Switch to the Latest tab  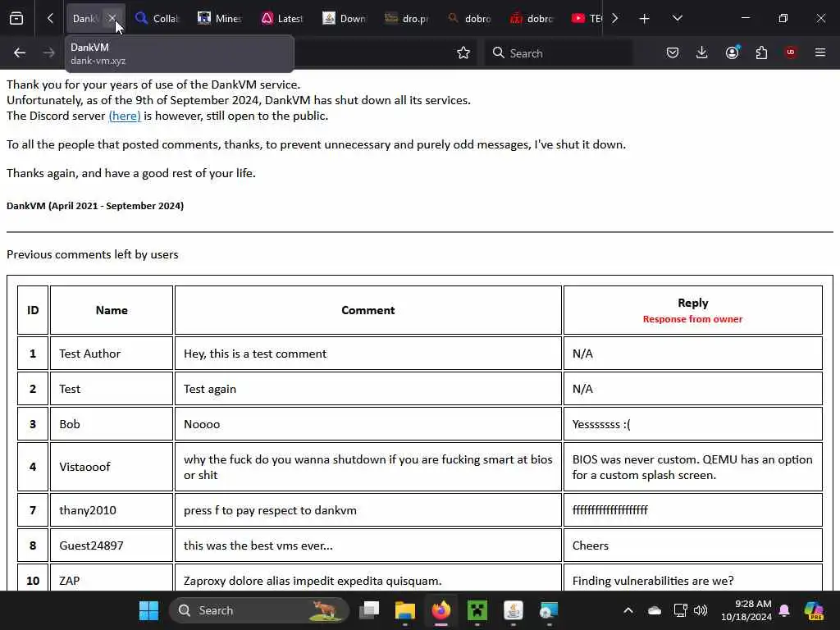pyautogui.click(x=282, y=18)
